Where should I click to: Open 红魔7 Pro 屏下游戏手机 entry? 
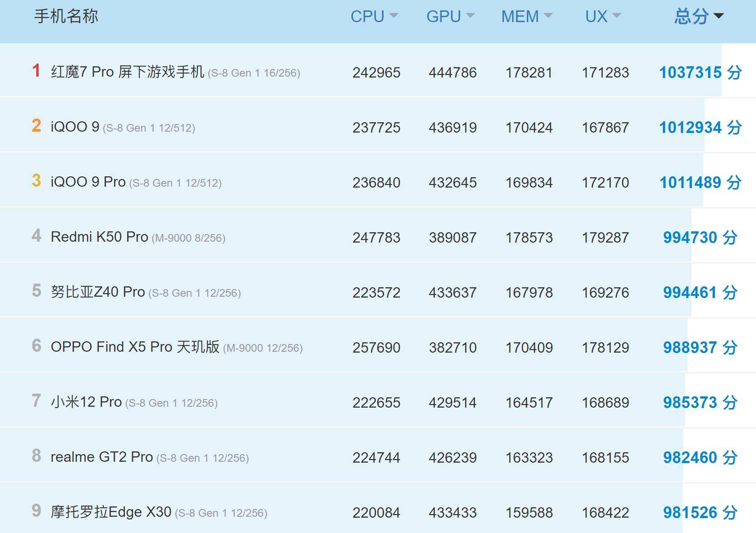128,72
